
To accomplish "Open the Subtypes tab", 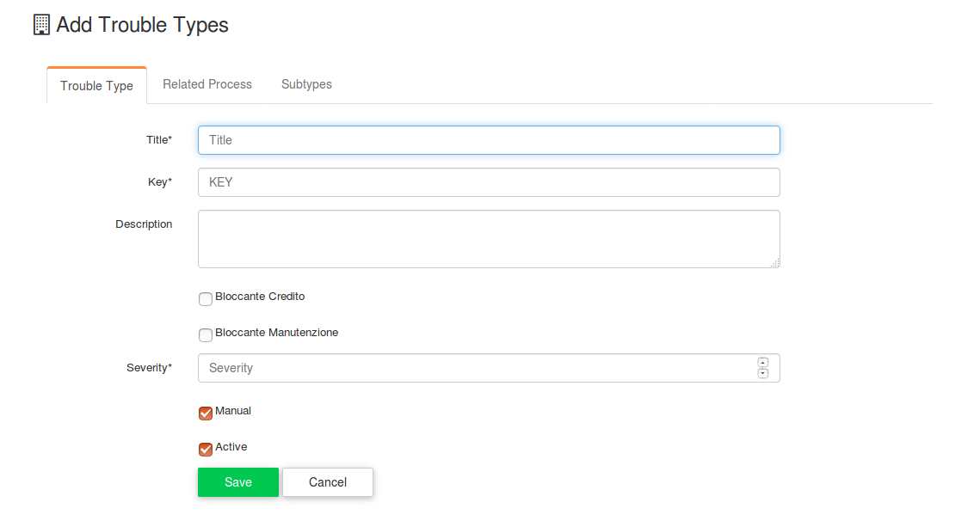I will pos(306,84).
